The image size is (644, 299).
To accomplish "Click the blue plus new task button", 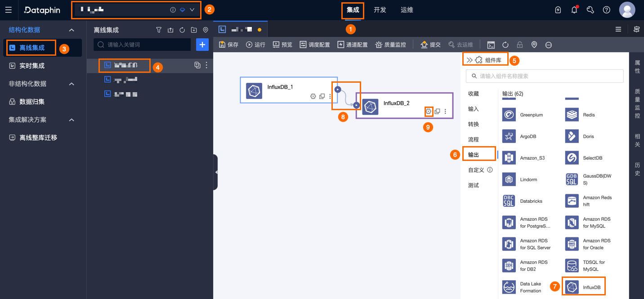I will coord(202,45).
